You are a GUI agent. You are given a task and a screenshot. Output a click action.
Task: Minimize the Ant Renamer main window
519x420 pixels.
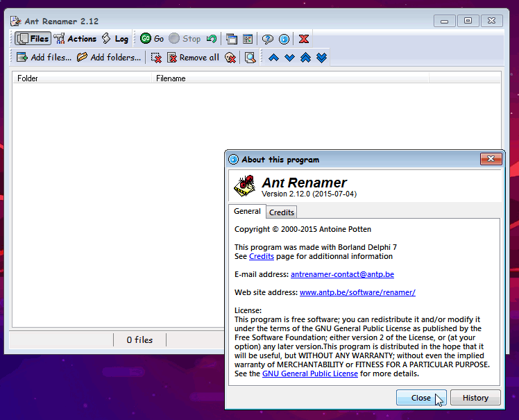tap(444, 21)
